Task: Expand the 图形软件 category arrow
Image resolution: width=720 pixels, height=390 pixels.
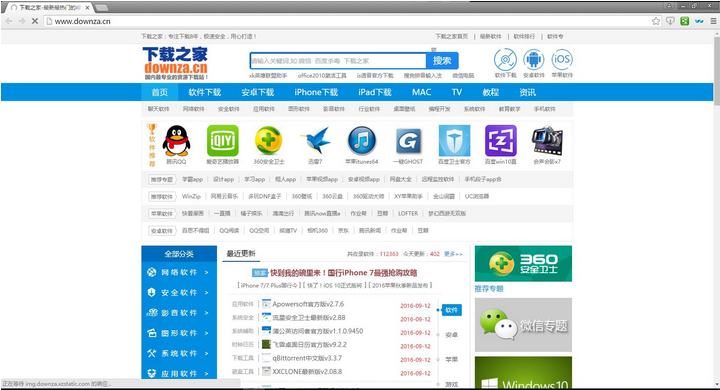Action: click(206, 333)
